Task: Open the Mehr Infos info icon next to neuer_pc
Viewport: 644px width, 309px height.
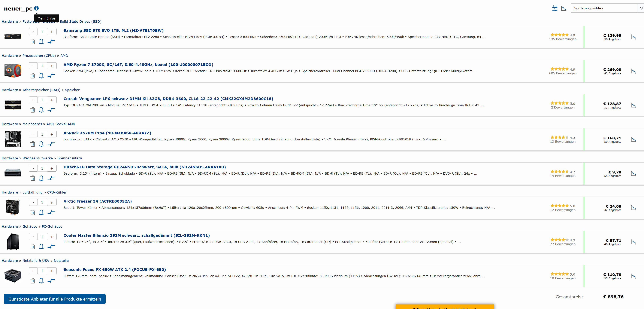Action: tap(36, 8)
